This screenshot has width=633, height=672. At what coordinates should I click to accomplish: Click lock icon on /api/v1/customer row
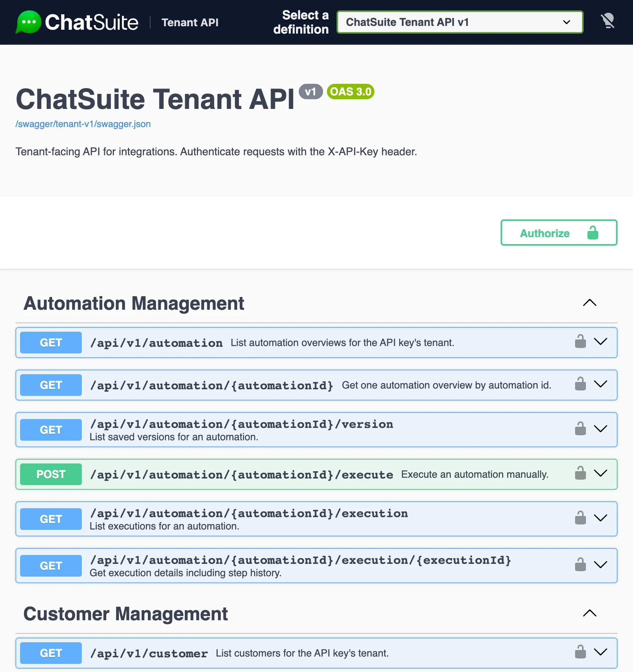(x=580, y=652)
